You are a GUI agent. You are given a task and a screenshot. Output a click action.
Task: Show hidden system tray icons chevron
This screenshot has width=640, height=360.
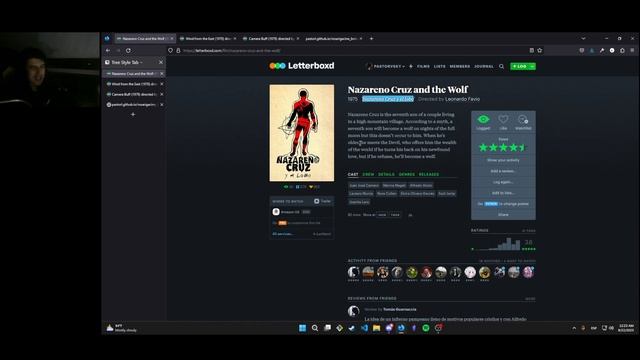click(574, 328)
